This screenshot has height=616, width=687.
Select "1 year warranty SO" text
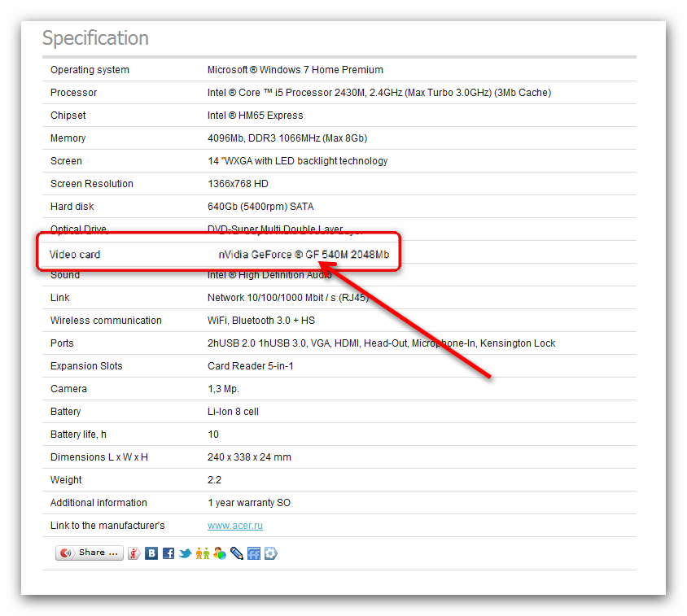coord(249,503)
